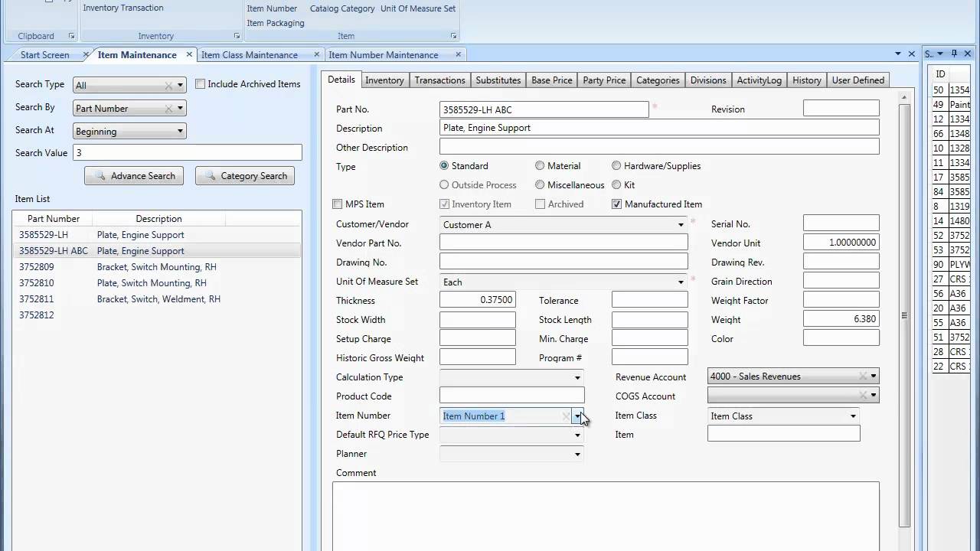980x551 pixels.
Task: Close the Item Maintenance tab
Action: [x=190, y=54]
